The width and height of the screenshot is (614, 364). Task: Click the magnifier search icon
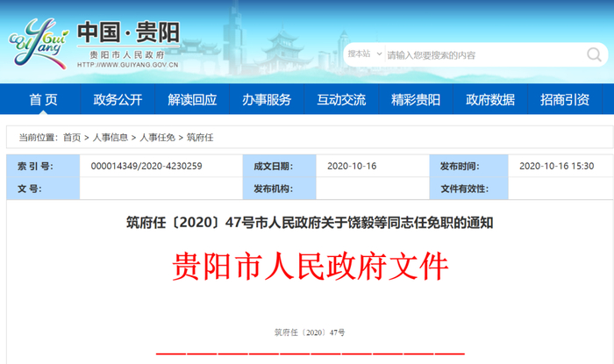point(594,54)
